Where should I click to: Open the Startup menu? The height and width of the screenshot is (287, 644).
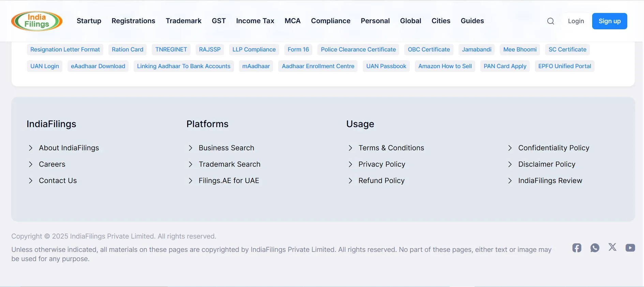pos(89,21)
